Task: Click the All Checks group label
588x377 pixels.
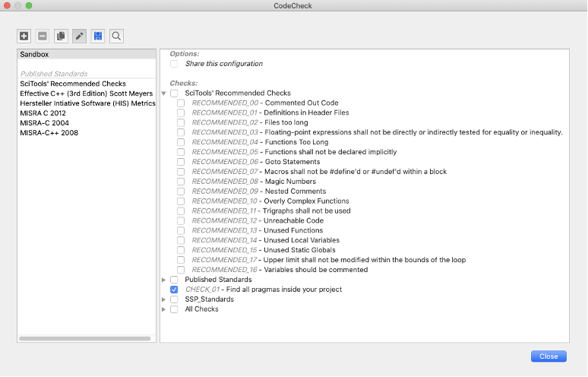Action: (202, 309)
